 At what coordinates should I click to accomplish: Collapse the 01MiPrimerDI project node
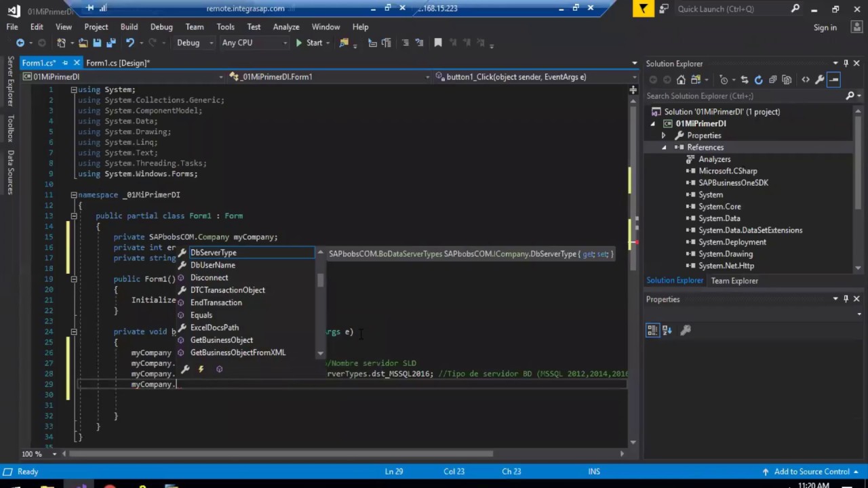[x=653, y=124]
